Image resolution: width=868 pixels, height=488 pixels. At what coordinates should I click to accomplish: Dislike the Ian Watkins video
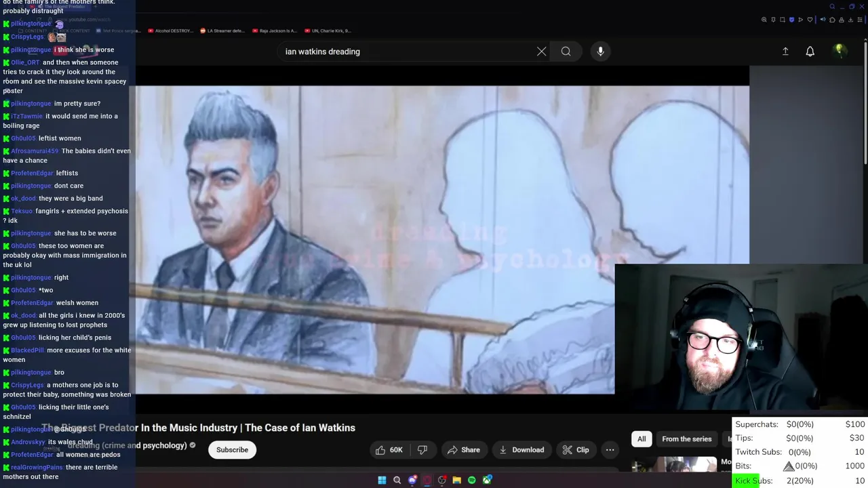422,449
